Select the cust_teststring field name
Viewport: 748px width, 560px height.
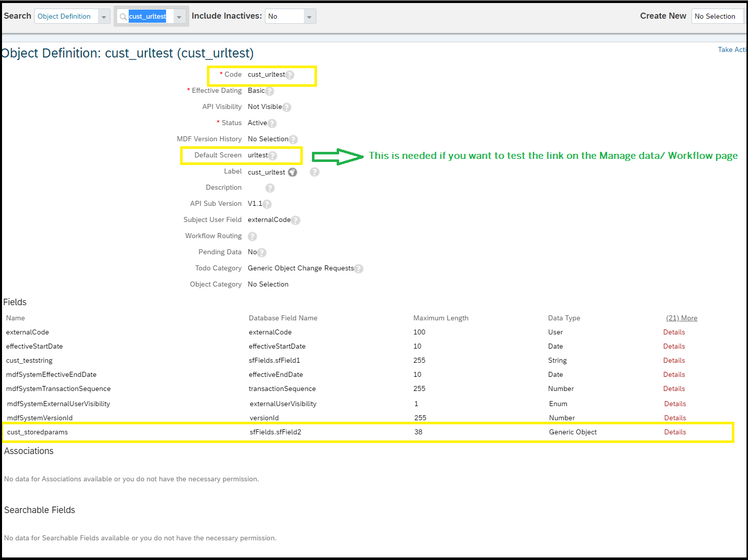29,360
